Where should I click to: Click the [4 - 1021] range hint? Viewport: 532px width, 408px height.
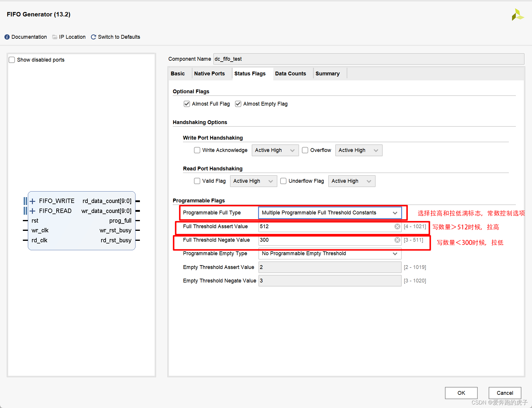point(415,226)
